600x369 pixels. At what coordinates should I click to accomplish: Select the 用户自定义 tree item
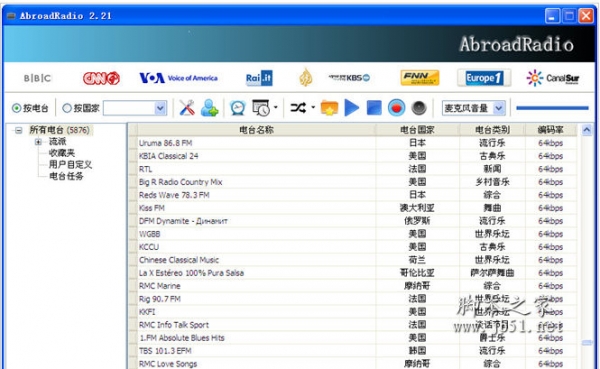[70, 165]
